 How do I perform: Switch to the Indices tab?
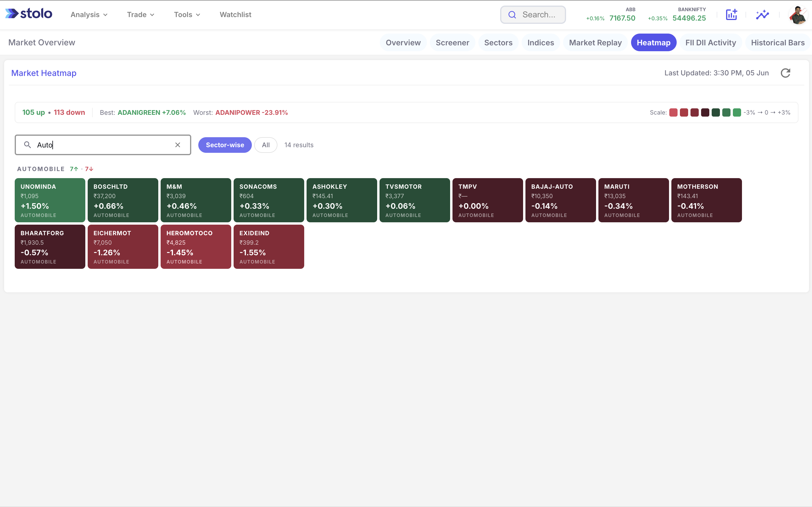[x=540, y=43]
